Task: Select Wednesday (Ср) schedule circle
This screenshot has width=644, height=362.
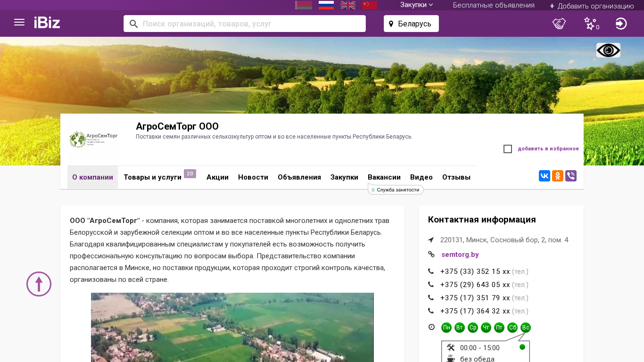Action: coord(473,328)
